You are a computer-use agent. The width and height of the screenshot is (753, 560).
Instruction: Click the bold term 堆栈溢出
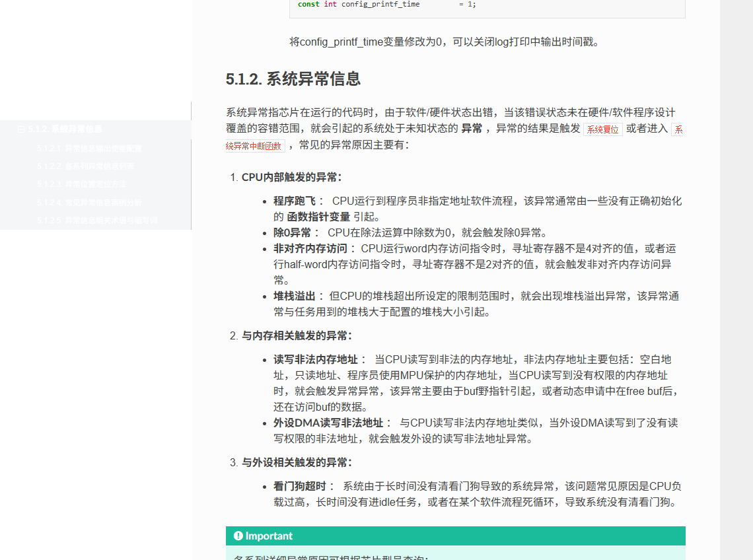pos(295,296)
